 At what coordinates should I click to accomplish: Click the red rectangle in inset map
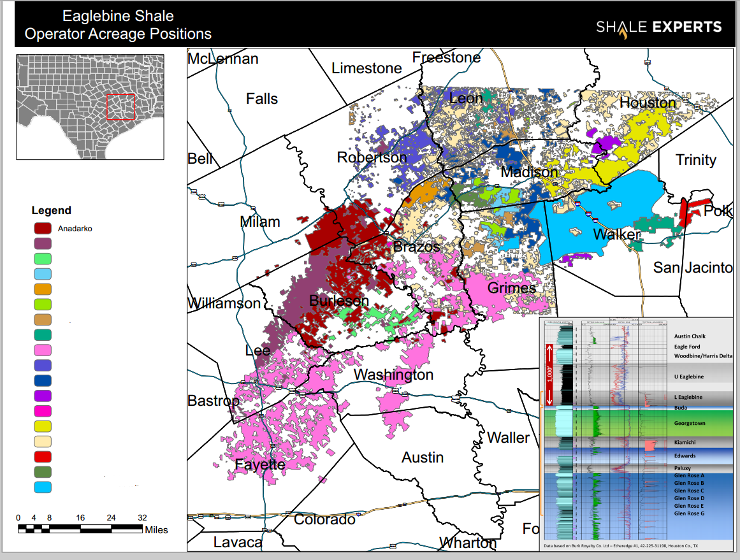point(121,107)
